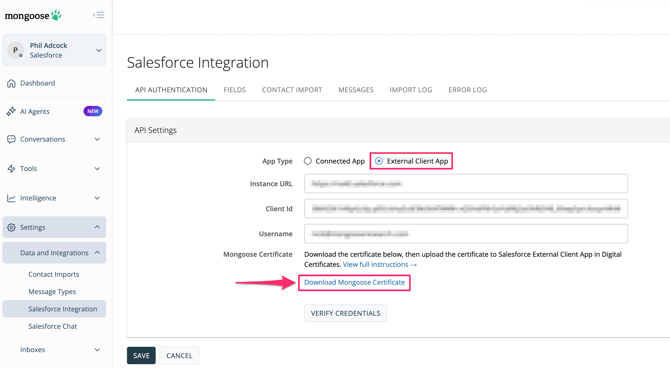
Task: Open the Phil Adcock account dropdown
Action: point(99,50)
